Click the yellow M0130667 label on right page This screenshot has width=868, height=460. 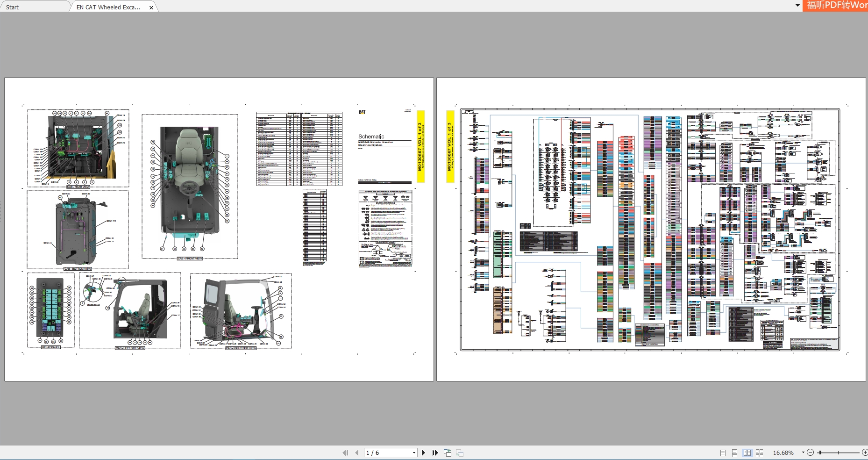click(x=450, y=146)
